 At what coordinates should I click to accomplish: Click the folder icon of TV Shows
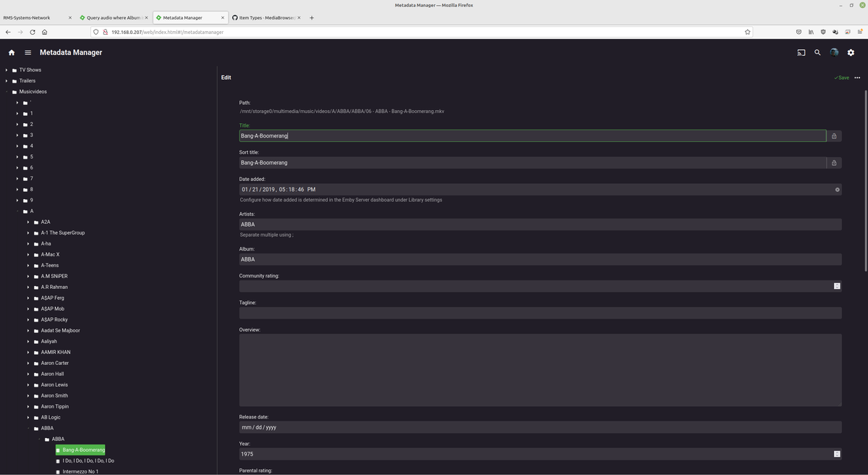point(14,70)
